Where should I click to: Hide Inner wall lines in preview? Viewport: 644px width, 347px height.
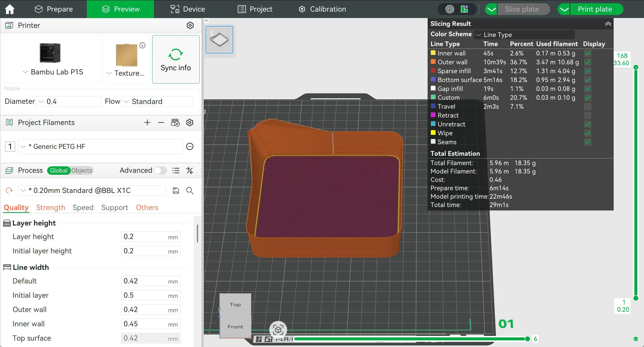(x=587, y=53)
